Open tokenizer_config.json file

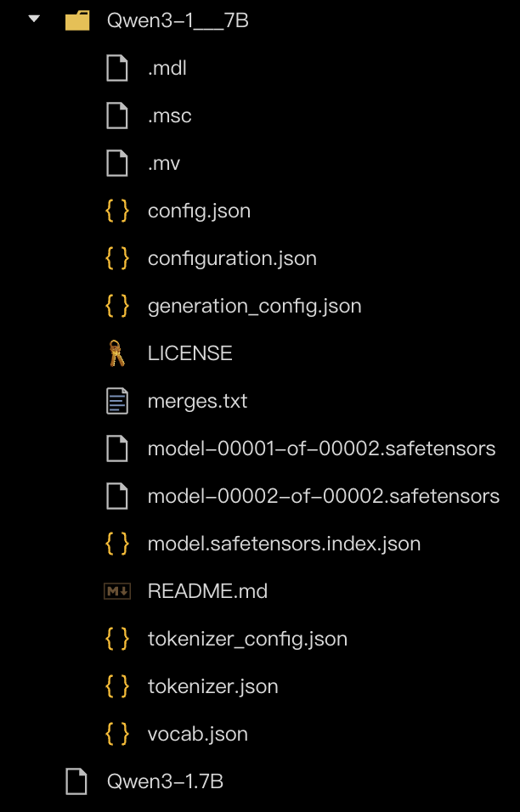247,639
